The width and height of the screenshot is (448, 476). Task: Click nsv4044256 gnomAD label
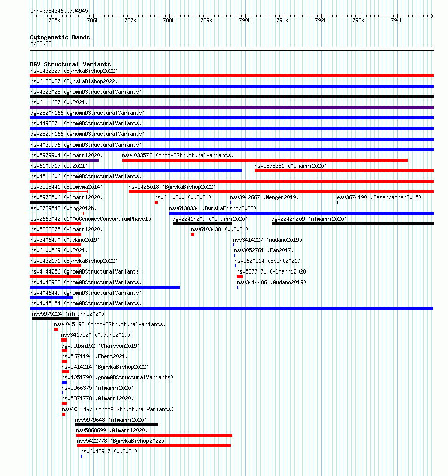click(x=86, y=271)
